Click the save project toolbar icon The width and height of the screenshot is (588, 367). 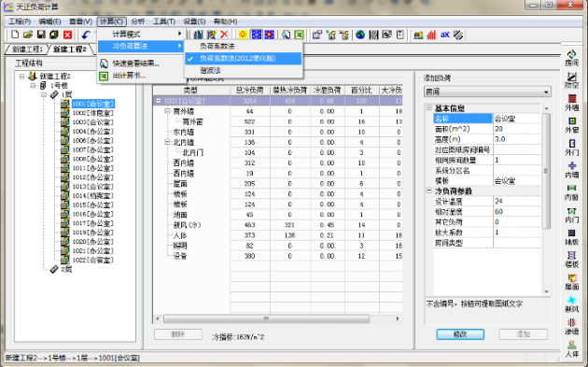coord(41,35)
